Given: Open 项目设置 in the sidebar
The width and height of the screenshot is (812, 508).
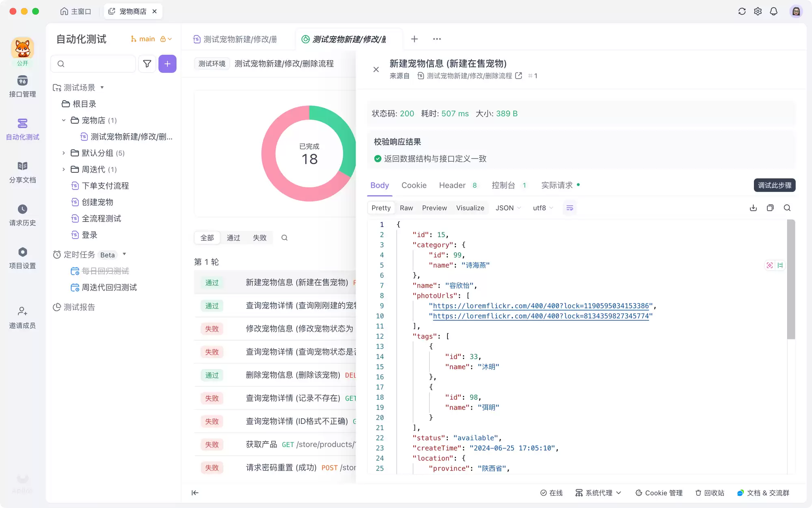Looking at the screenshot, I should [x=22, y=258].
